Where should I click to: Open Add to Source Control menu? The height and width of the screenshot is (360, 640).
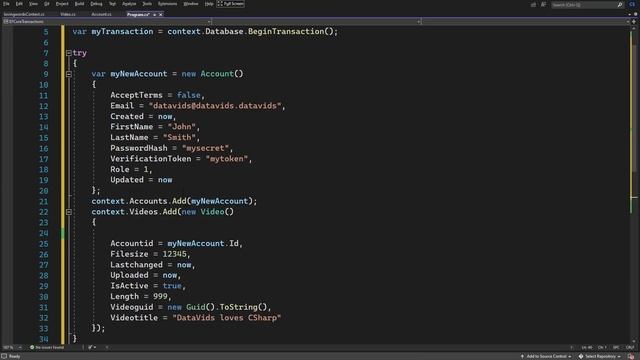[546, 356]
